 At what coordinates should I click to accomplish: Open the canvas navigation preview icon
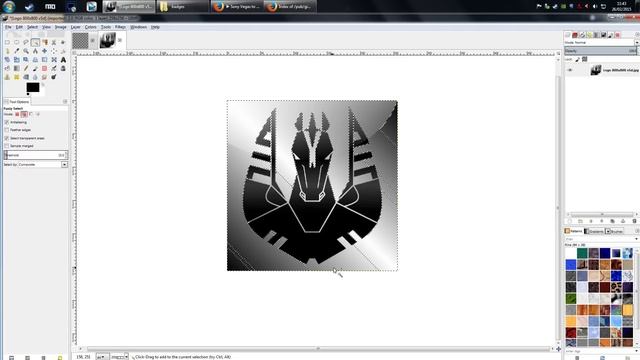click(558, 349)
